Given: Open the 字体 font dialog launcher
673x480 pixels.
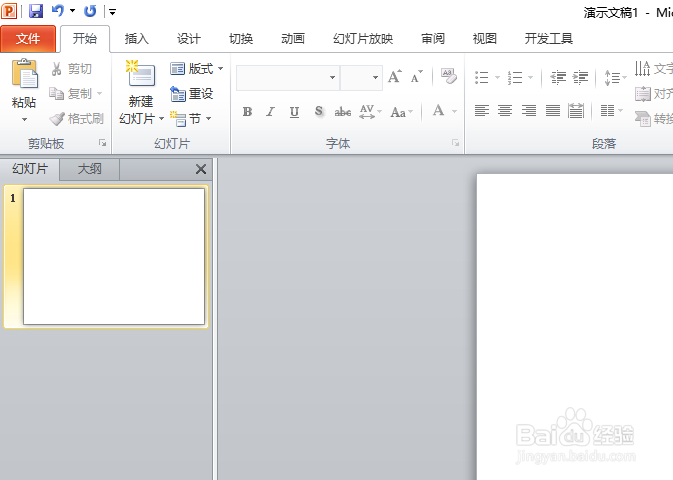Looking at the screenshot, I should click(x=455, y=143).
